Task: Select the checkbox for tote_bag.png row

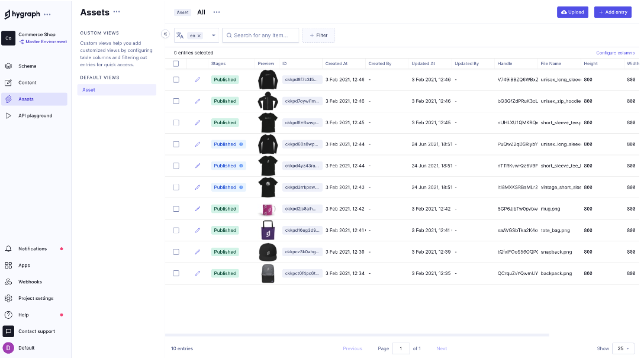Action: click(176, 230)
